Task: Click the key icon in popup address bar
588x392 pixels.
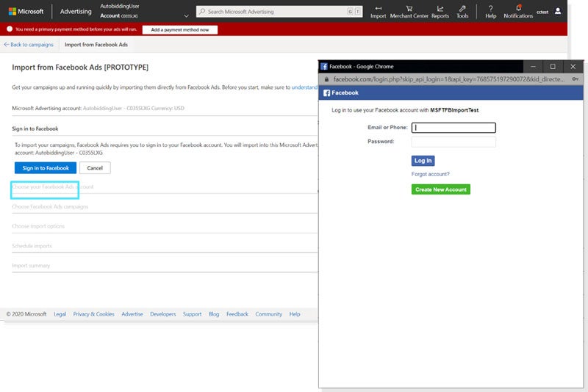Action: coord(576,79)
